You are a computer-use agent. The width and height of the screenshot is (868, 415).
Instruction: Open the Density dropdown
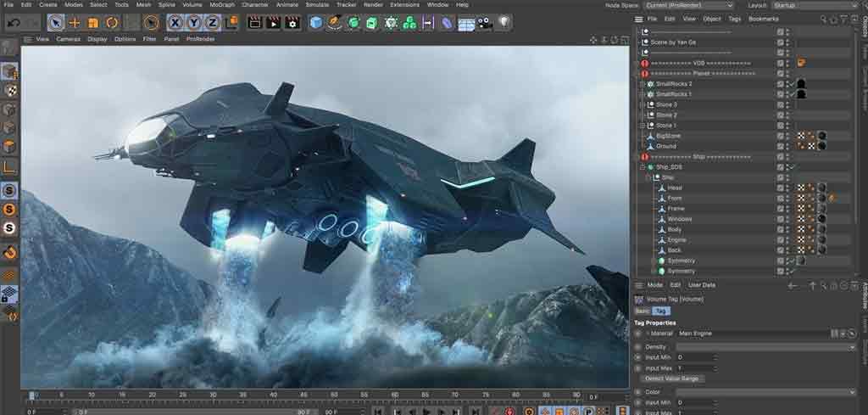pos(765,347)
